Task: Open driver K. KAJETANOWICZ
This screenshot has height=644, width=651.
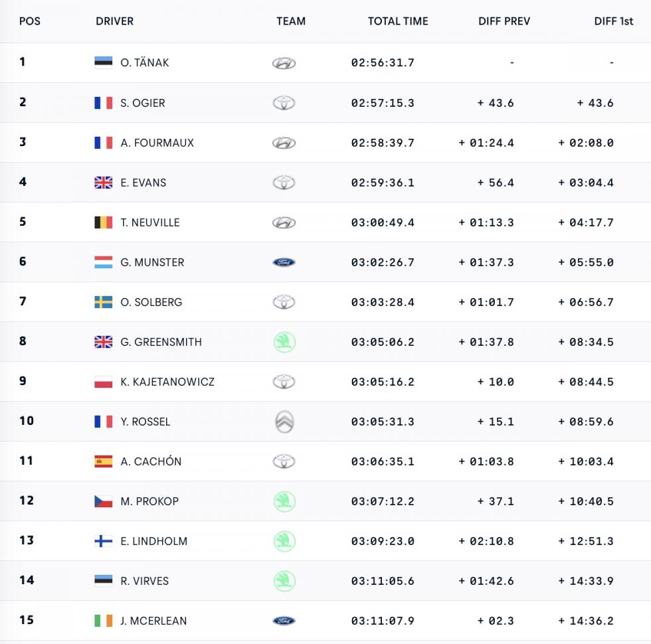Action: 167,382
